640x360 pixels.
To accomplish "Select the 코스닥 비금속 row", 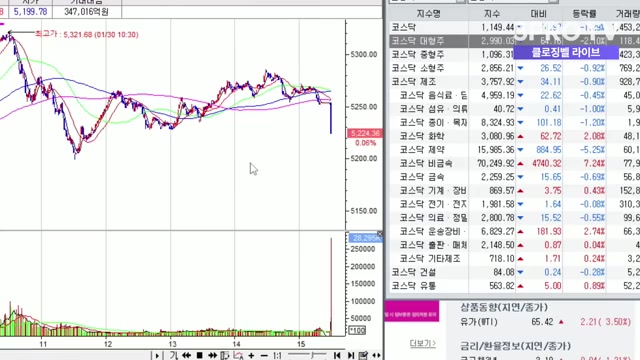I will [x=514, y=163].
